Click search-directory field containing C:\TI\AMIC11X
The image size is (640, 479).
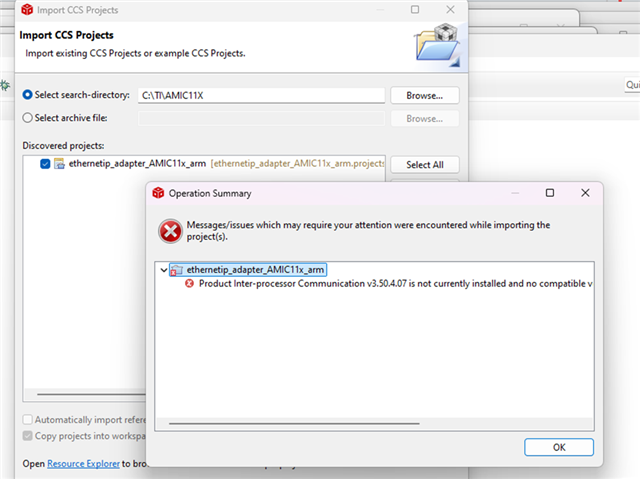[x=261, y=95]
